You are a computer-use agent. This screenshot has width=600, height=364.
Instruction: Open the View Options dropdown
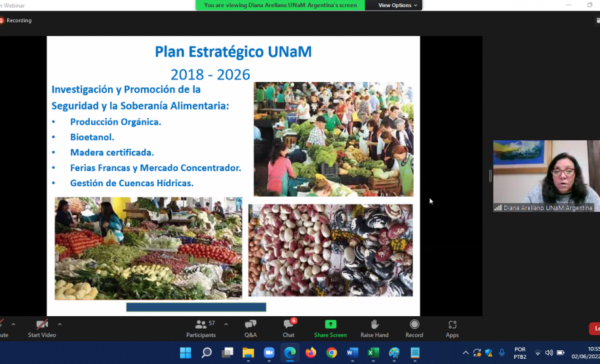398,5
